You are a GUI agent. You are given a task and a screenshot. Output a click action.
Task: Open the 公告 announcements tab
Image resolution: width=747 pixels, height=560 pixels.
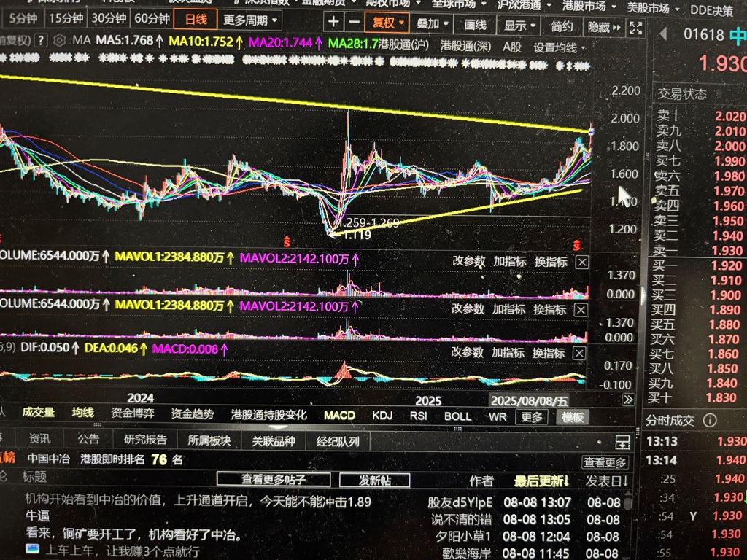coord(88,439)
